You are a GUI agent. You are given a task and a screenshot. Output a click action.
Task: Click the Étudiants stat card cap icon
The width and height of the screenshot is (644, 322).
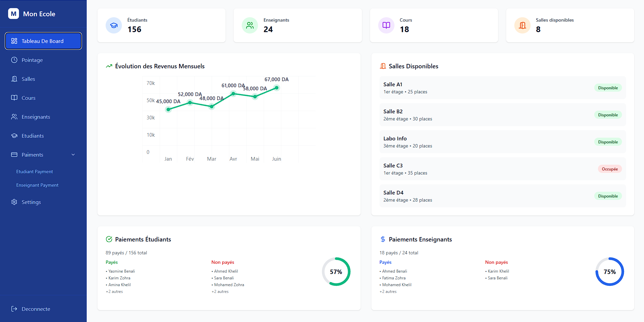tap(114, 25)
